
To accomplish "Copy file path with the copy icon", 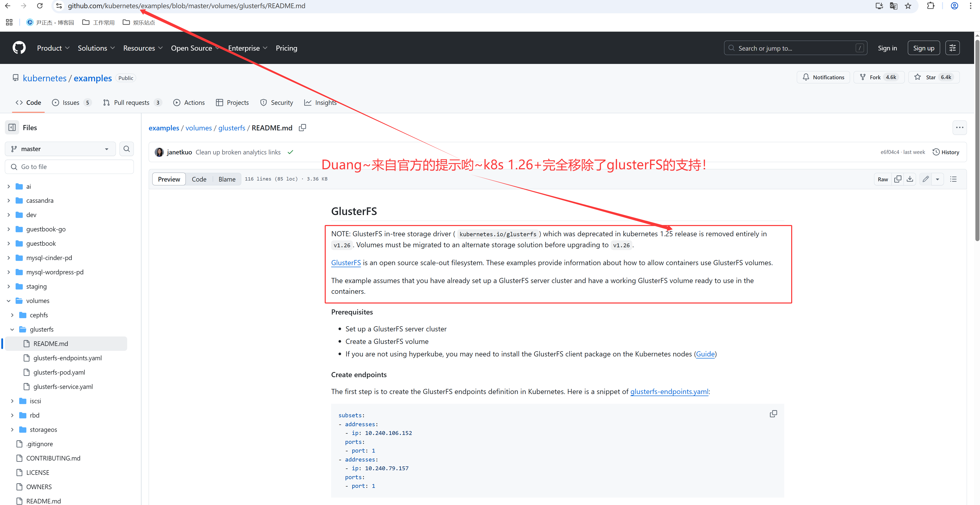I will 302,128.
